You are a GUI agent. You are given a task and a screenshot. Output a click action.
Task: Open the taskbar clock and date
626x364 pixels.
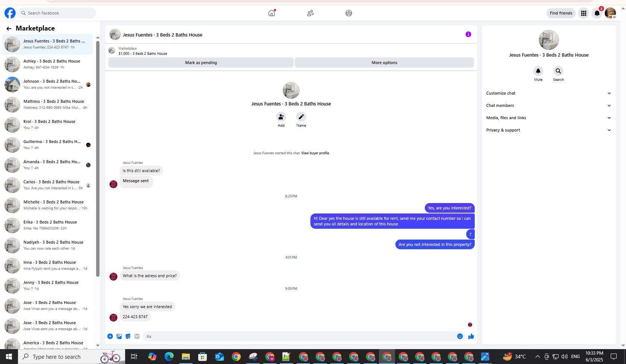tap(594, 357)
